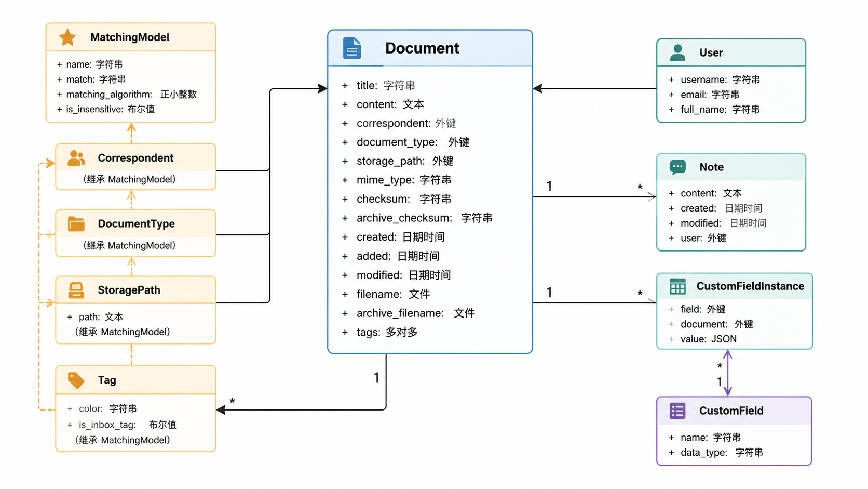868x489 pixels.
Task: Select the Tag class title
Action: click(x=107, y=380)
